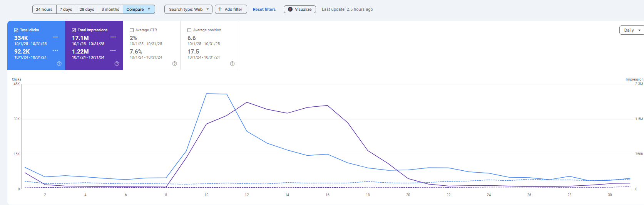Uncheck the Total impressions checkbox
Image resolution: width=644 pixels, height=205 pixels.
coord(74,30)
